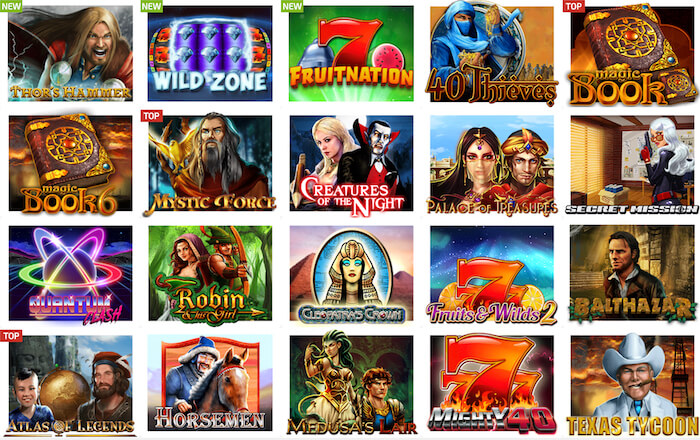This screenshot has width=700, height=440.
Task: Launch the Wild Zone slot game
Action: point(210,53)
